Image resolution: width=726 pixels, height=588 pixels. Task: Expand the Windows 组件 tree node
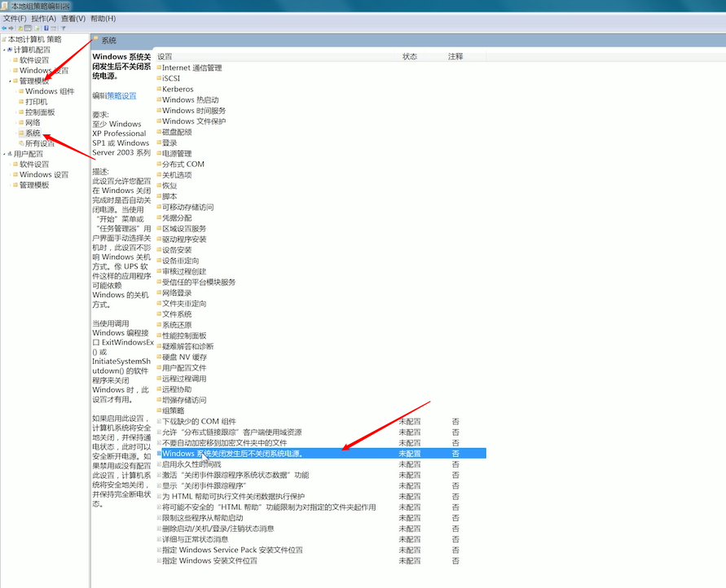[x=16, y=91]
